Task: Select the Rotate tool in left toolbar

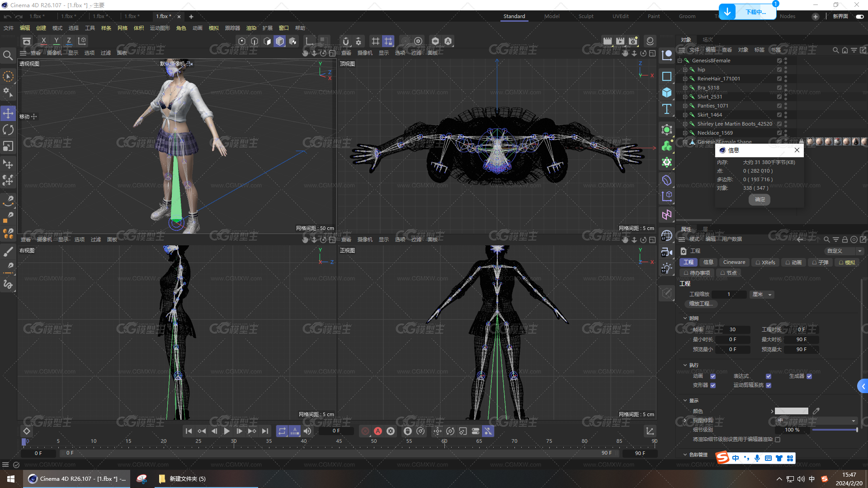Action: [8, 130]
